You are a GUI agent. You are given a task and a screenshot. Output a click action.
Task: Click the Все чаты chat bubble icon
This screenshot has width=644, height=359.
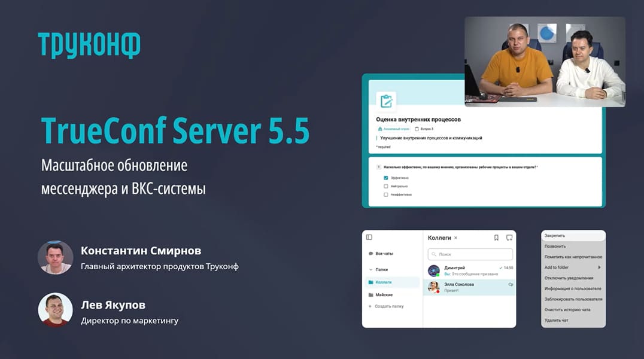371,254
